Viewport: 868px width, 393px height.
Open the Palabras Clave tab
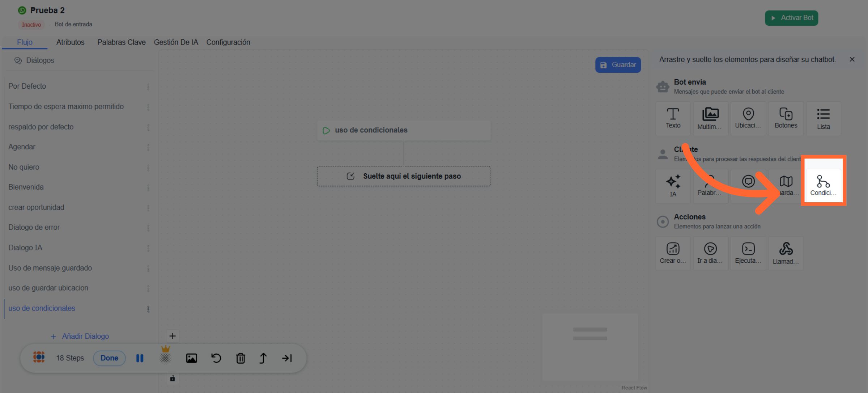pos(121,42)
